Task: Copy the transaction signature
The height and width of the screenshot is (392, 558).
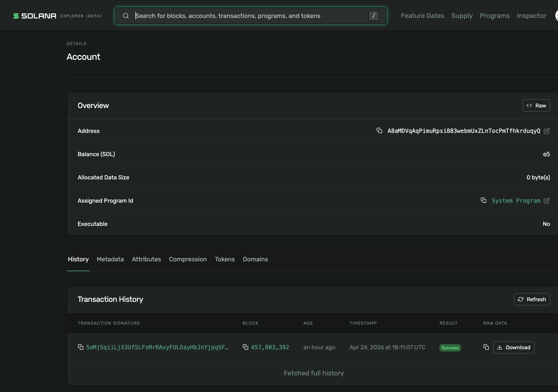Action: pyautogui.click(x=80, y=347)
